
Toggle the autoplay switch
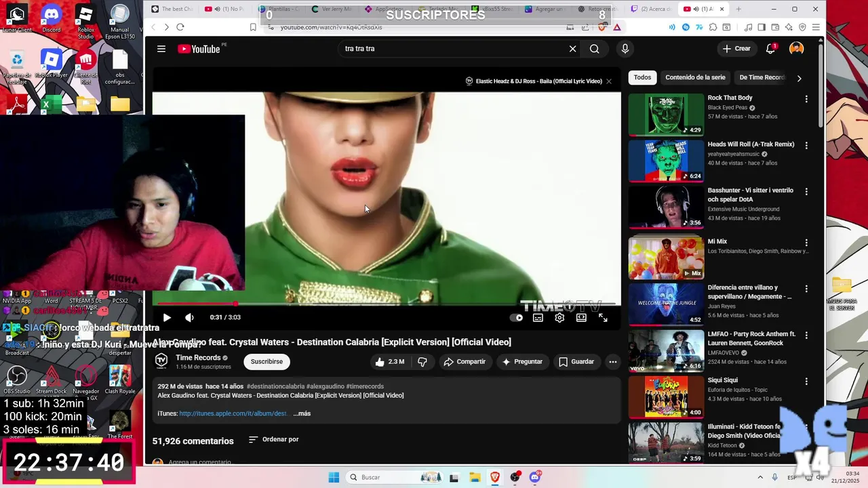[517, 317]
